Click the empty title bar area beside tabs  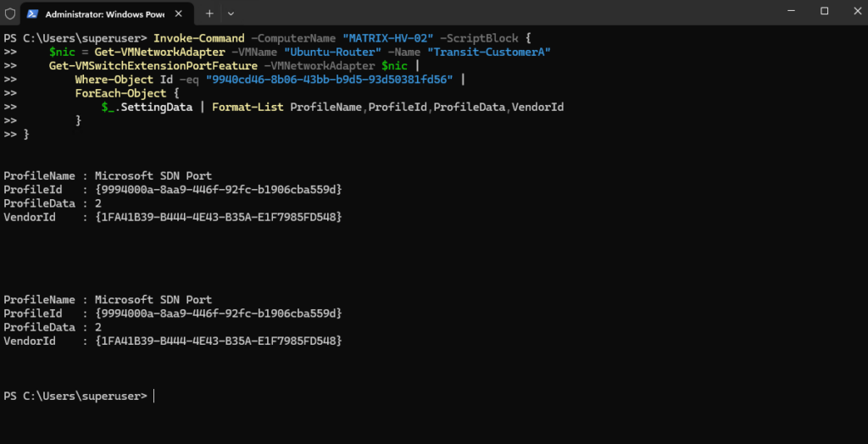pyautogui.click(x=498, y=12)
